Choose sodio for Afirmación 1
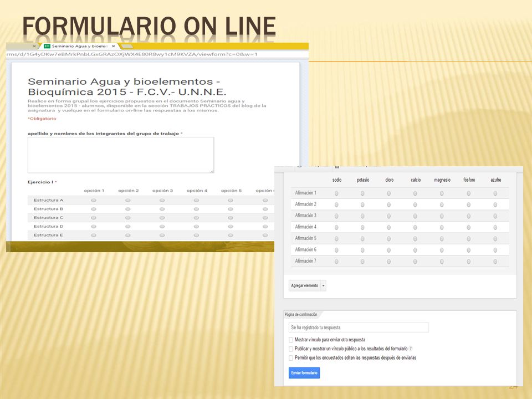Viewport: 532px width, 399px height. [x=336, y=193]
